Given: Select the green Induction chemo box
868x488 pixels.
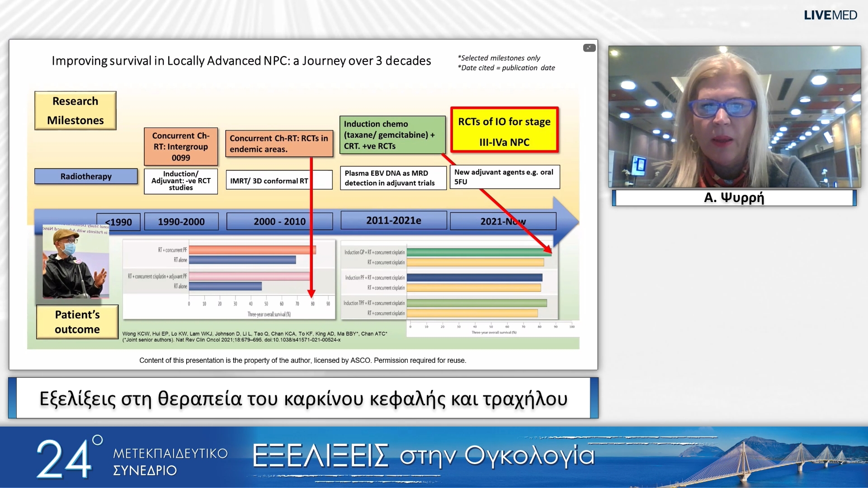Looking at the screenshot, I should coord(392,135).
